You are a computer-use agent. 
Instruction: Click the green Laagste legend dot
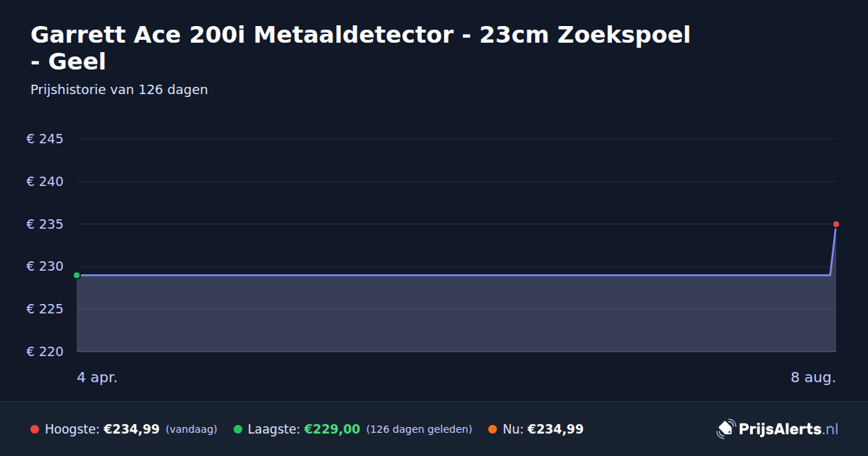pyautogui.click(x=238, y=429)
